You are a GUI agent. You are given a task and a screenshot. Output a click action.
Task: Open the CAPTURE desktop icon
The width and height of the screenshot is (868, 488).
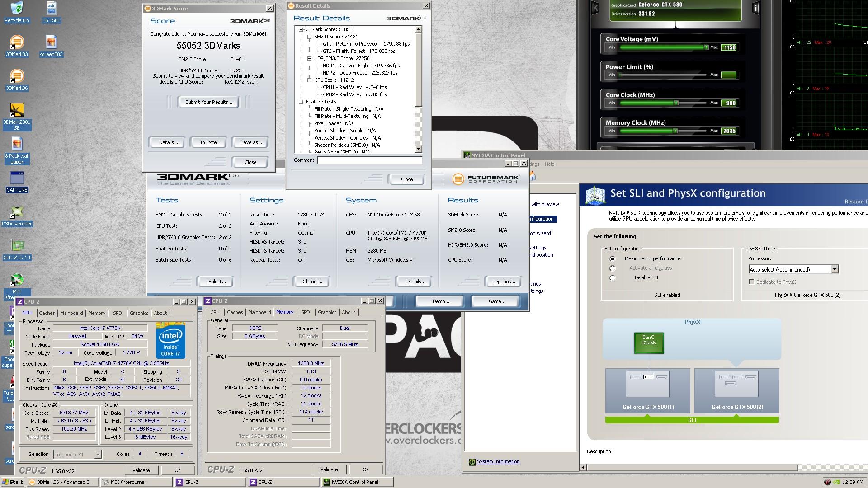17,178
